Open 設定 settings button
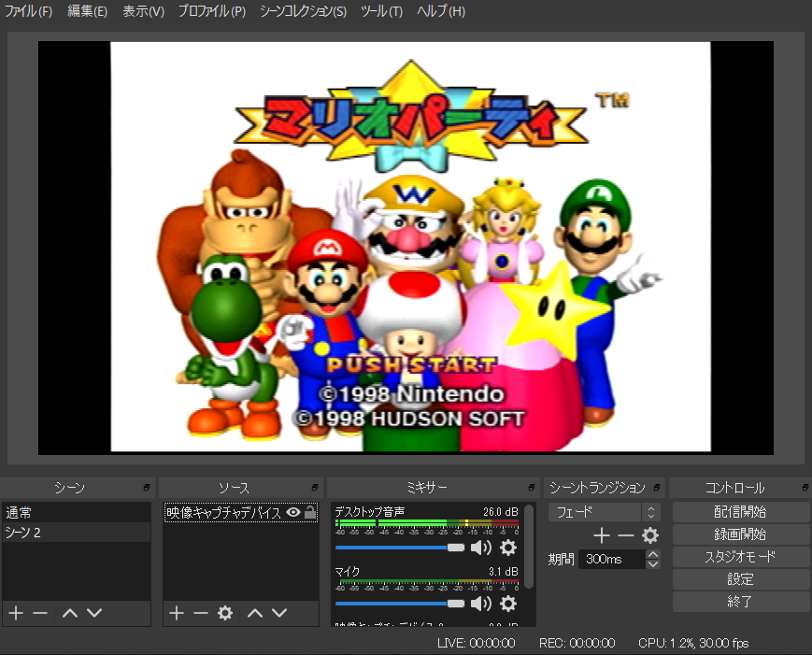The height and width of the screenshot is (655, 812). [740, 579]
